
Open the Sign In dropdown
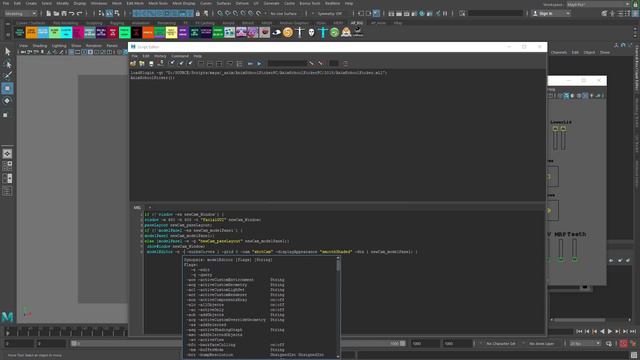tap(551, 13)
